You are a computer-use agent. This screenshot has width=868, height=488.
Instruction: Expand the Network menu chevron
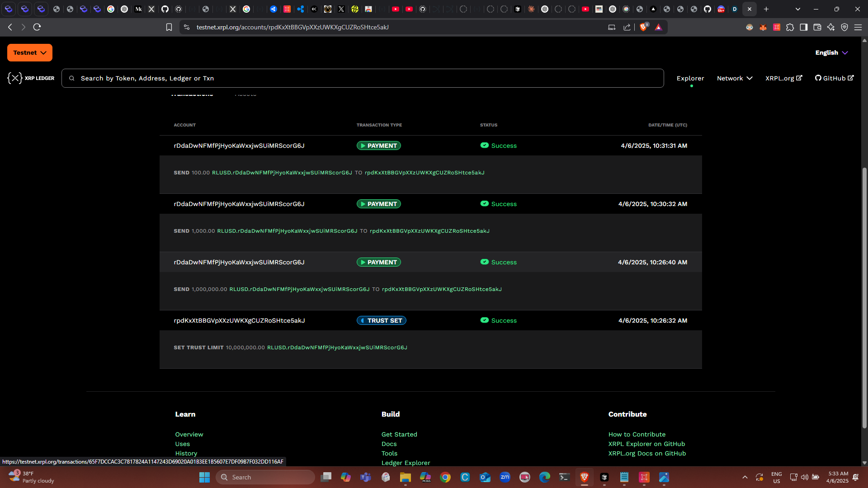tap(749, 78)
